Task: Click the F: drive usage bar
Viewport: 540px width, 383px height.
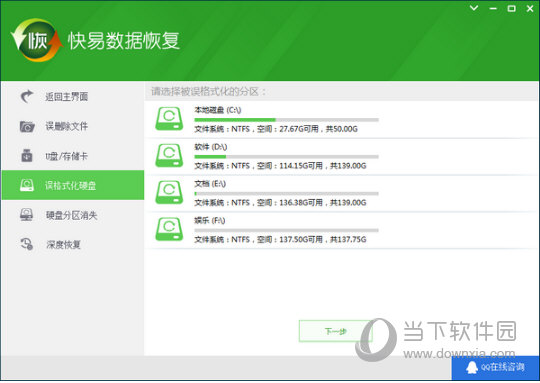Action: pos(287,230)
